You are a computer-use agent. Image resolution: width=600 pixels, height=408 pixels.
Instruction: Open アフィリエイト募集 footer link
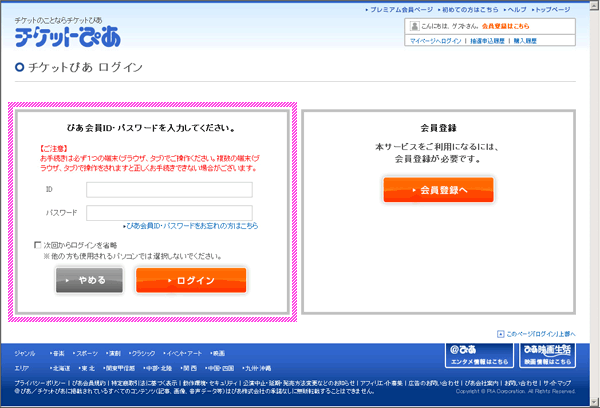tap(381, 383)
